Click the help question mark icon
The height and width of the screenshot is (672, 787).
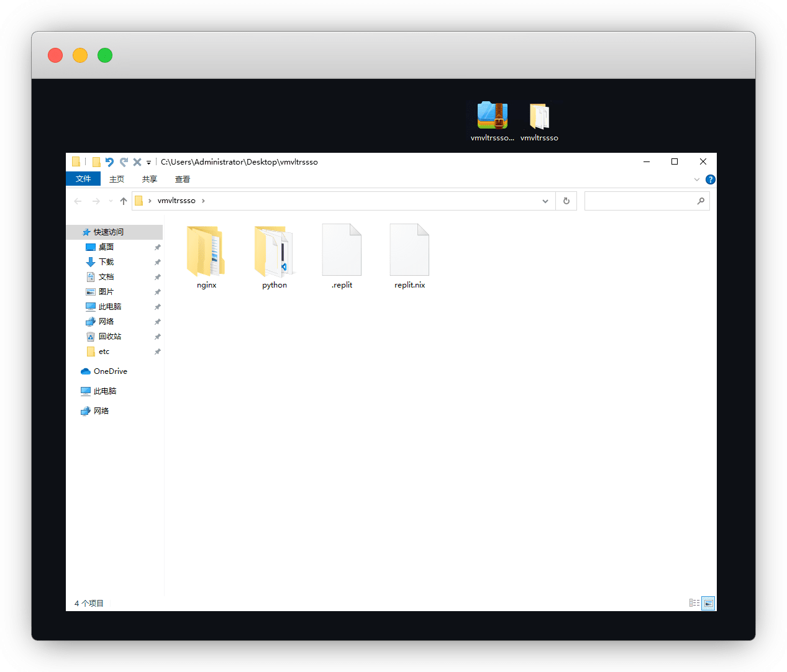click(x=711, y=179)
